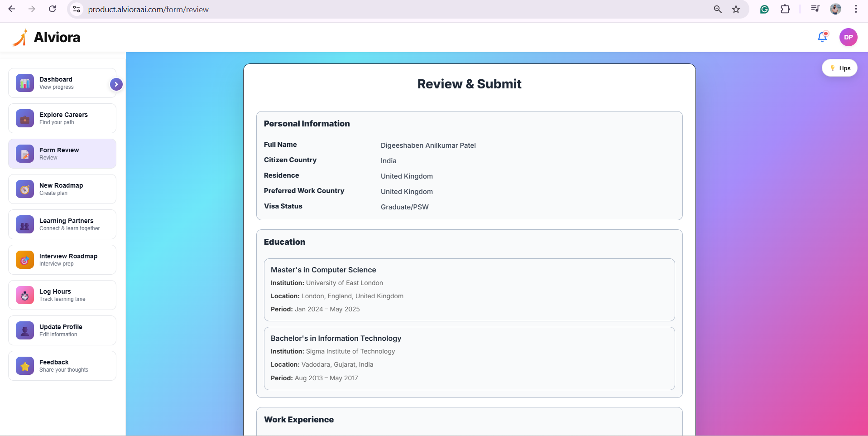Click the Interview Roadmap target icon
868x436 pixels.
(25, 260)
